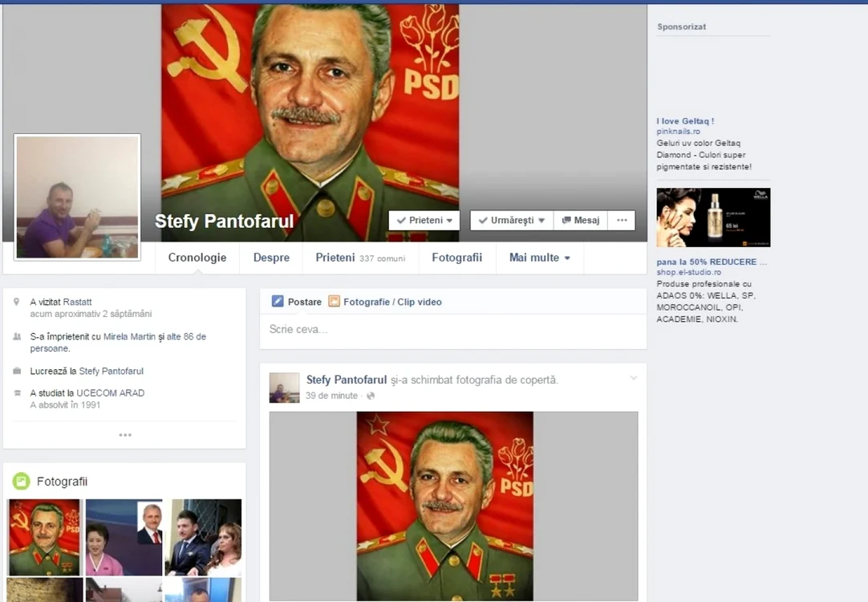Open the Urmărești follow dropdown button
Screen dimensions: 868x602
tap(512, 221)
